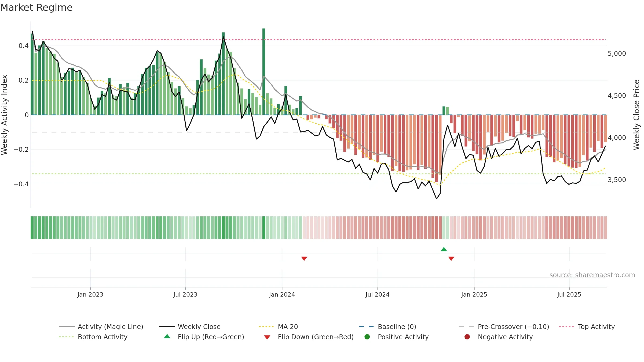Toggle the Activity (Magic Line) legend entry
644x362 pixels.
click(x=101, y=327)
